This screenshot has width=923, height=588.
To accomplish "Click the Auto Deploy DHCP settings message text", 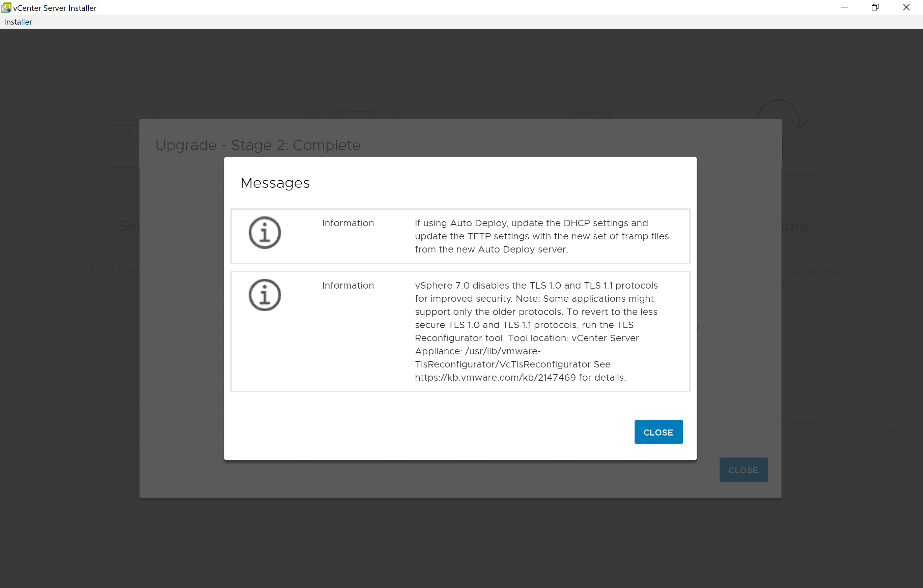I will [x=541, y=236].
